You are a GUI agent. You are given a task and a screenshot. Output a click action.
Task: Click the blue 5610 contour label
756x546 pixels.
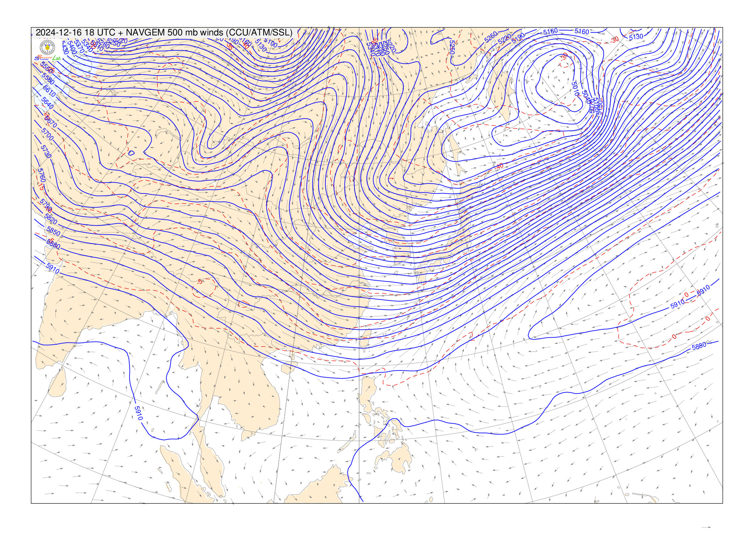[x=49, y=91]
